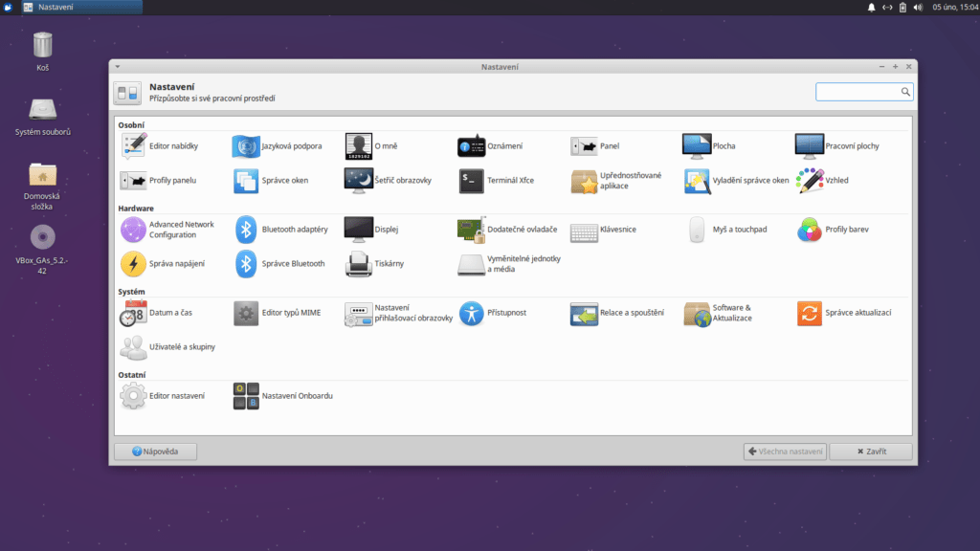Open Oznámení notification settings

[489, 146]
